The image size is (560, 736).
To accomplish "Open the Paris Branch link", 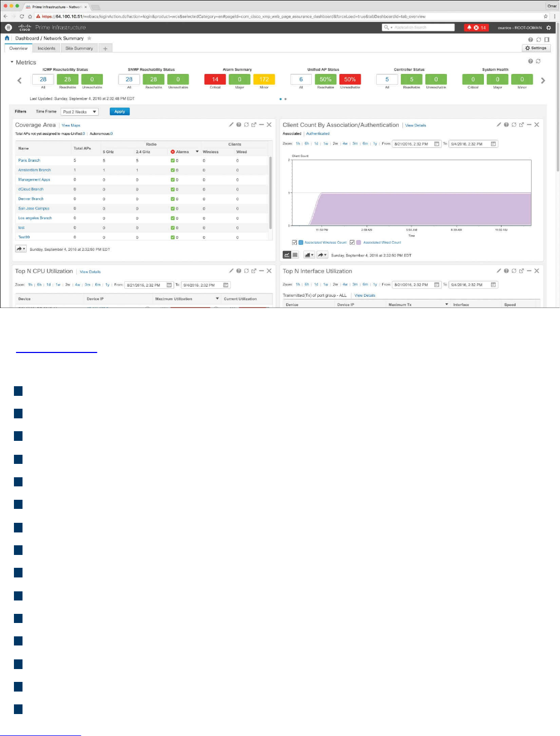I will tap(29, 160).
